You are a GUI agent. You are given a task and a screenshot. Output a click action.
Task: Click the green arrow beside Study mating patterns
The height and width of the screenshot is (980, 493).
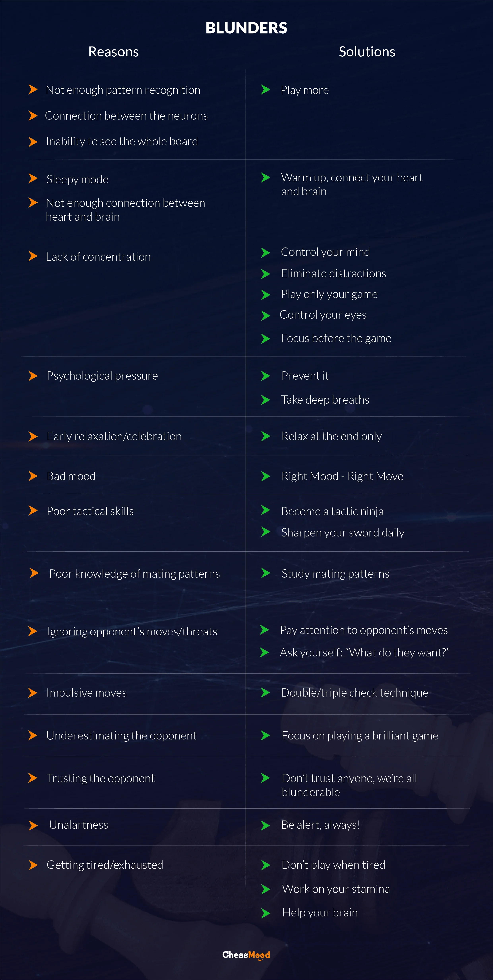click(x=265, y=573)
